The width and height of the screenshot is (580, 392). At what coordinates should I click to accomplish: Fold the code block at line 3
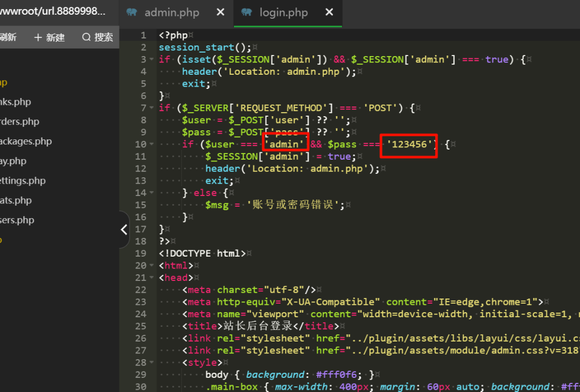(x=151, y=59)
